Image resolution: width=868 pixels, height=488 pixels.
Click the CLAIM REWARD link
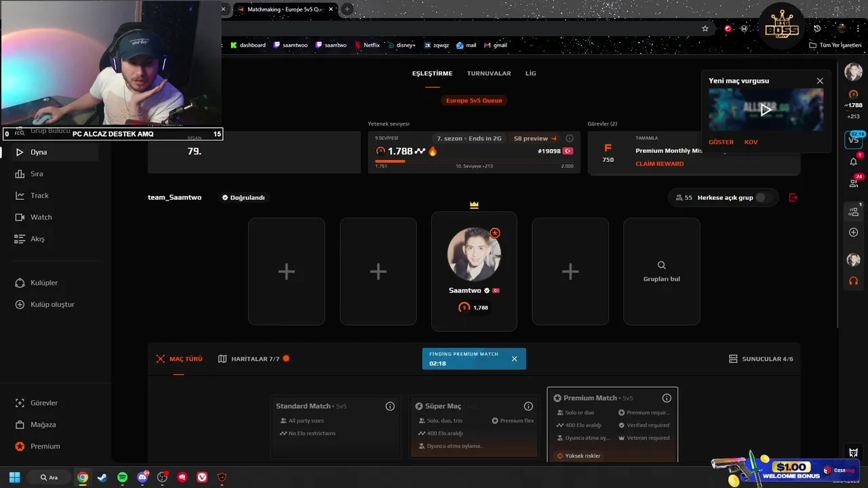coord(659,163)
